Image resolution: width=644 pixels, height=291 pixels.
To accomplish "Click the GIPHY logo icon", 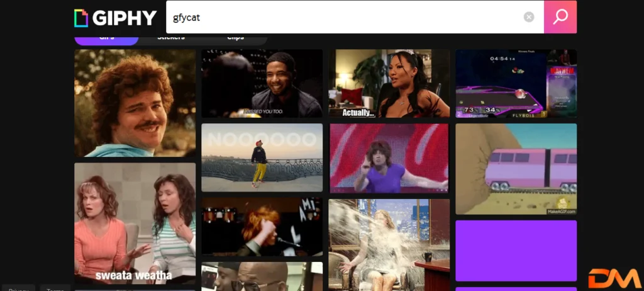I will (x=81, y=18).
